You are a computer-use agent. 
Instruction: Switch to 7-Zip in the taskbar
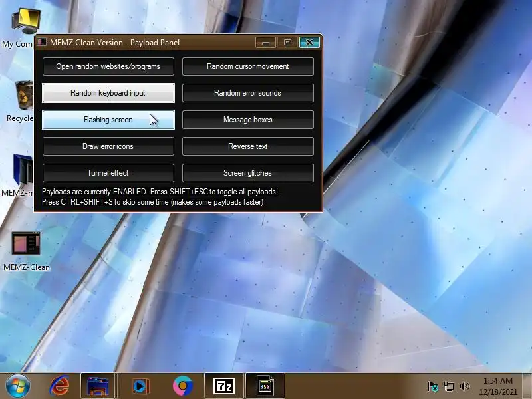pyautogui.click(x=224, y=386)
